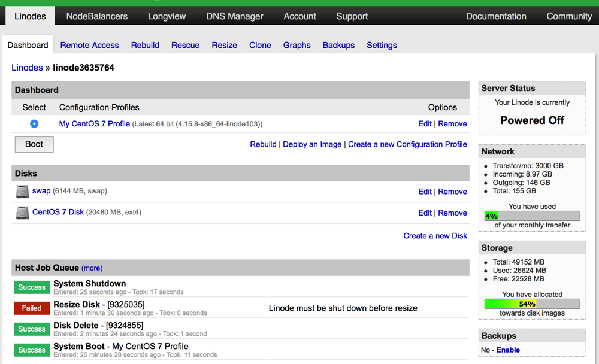Open the Linodes breadcrumb link
This screenshot has height=364, width=599.
point(27,68)
